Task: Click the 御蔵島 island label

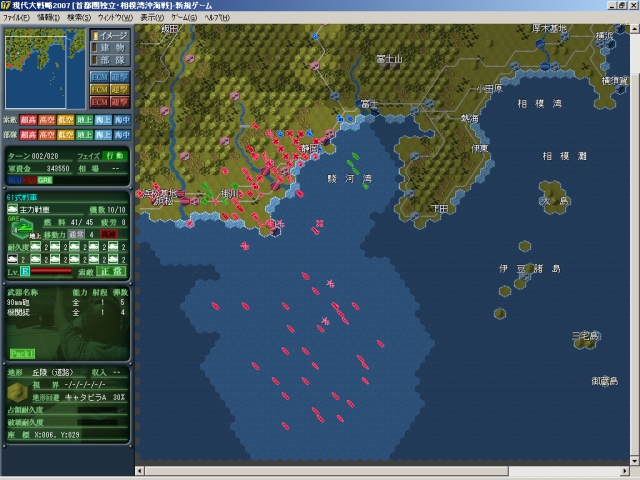Action: pos(604,381)
